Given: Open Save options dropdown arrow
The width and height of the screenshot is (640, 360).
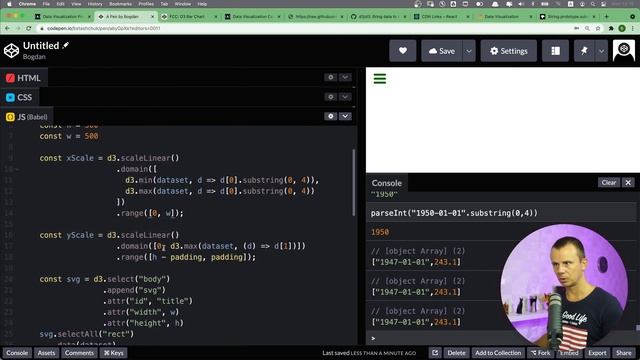Looking at the screenshot, I should [469, 51].
